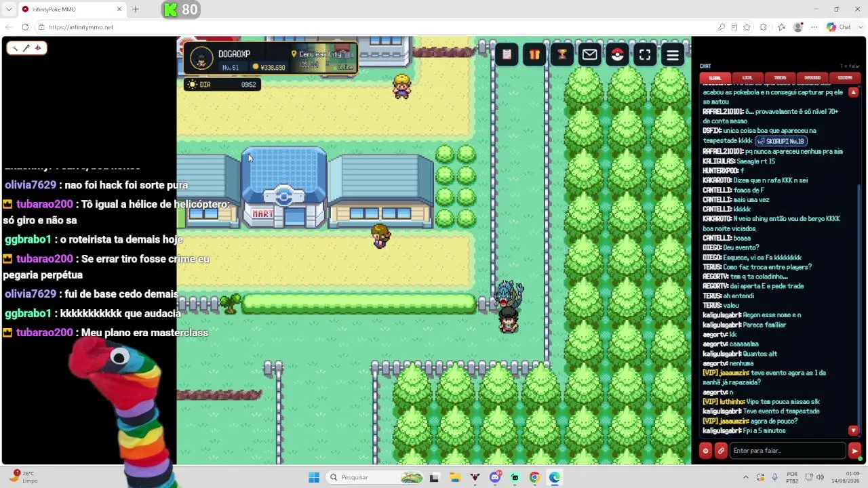
Task: Open the mail envelope icon
Action: (589, 55)
